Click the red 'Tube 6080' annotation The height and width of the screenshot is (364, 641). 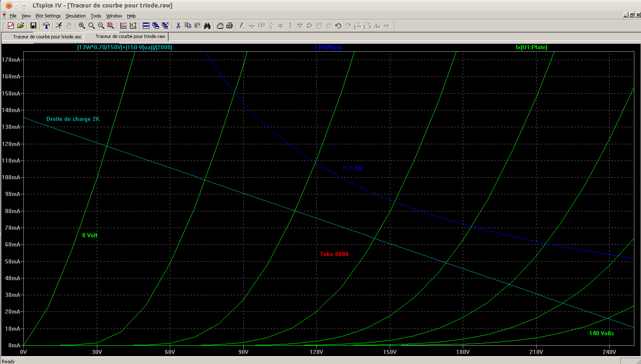334,254
